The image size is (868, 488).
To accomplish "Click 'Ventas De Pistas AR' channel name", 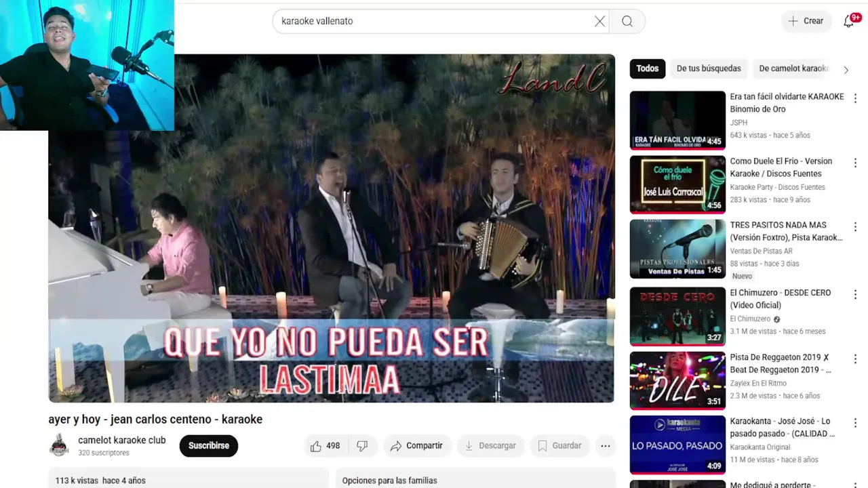I will (762, 251).
